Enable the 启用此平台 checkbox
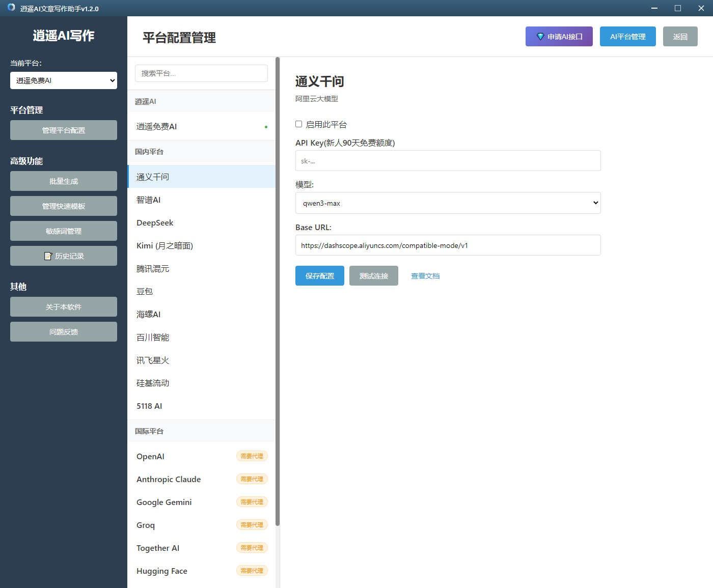713x588 pixels. 299,124
